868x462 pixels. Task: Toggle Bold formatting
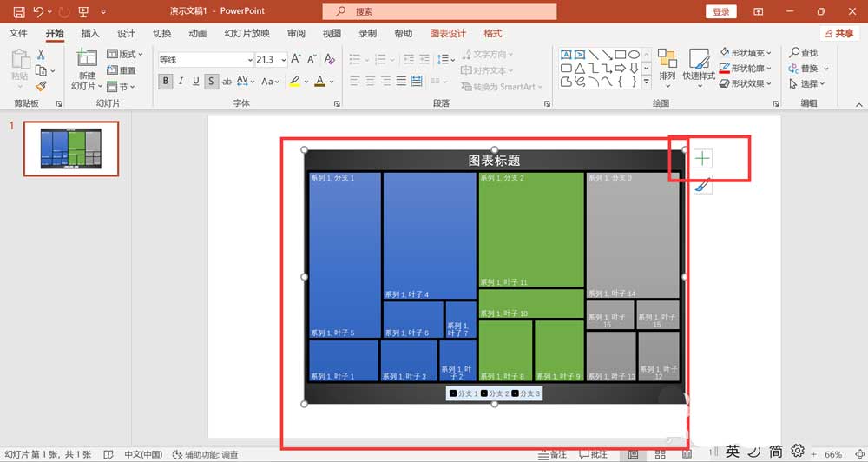[x=165, y=82]
